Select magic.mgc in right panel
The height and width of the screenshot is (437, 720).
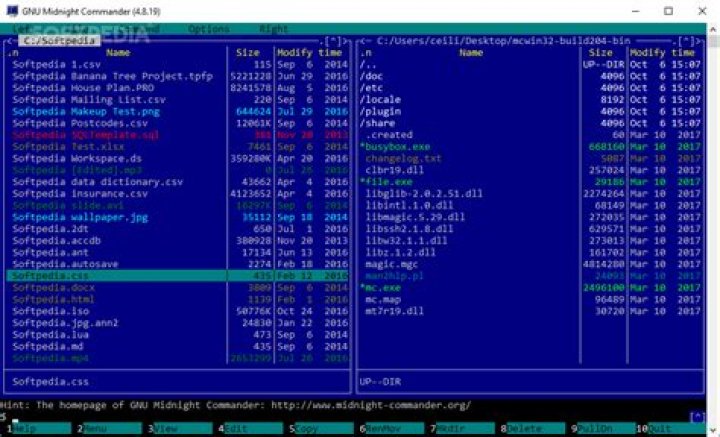(x=530, y=264)
